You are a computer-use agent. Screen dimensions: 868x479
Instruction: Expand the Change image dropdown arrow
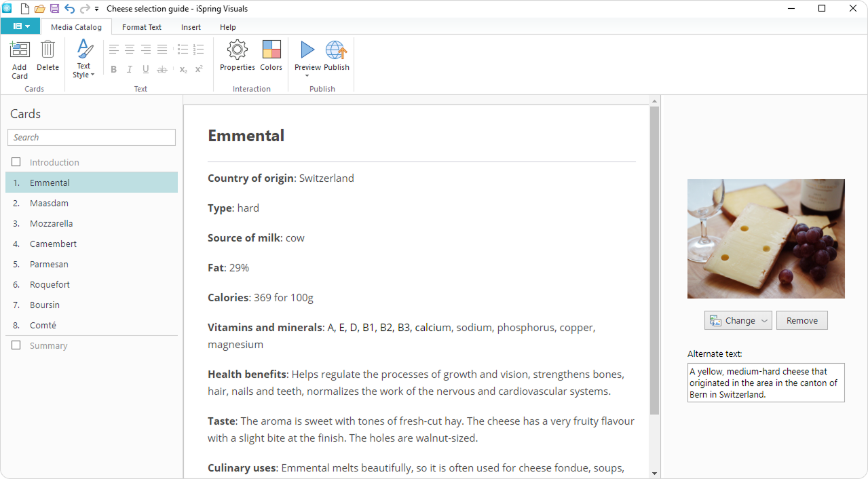pyautogui.click(x=764, y=321)
